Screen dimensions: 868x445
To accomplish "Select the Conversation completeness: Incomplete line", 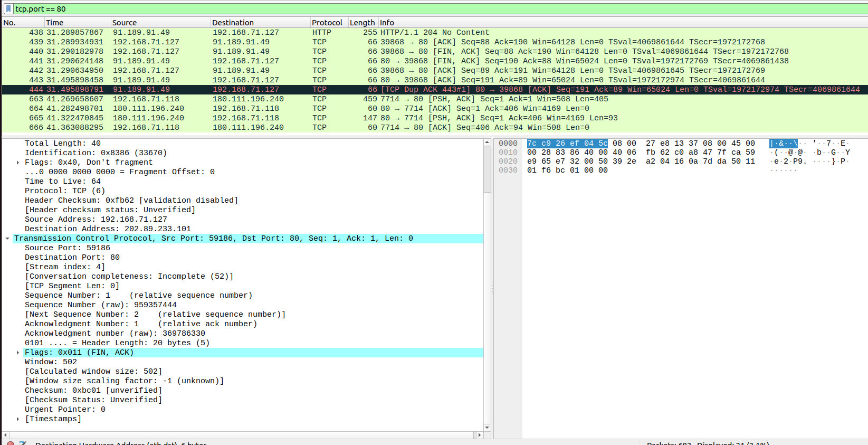I will 129,276.
